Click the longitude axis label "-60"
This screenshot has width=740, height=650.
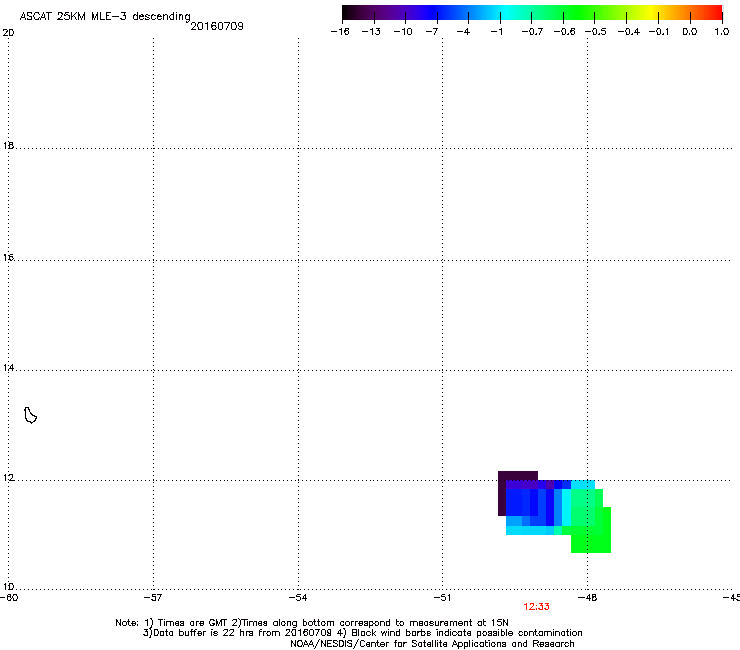point(9,598)
